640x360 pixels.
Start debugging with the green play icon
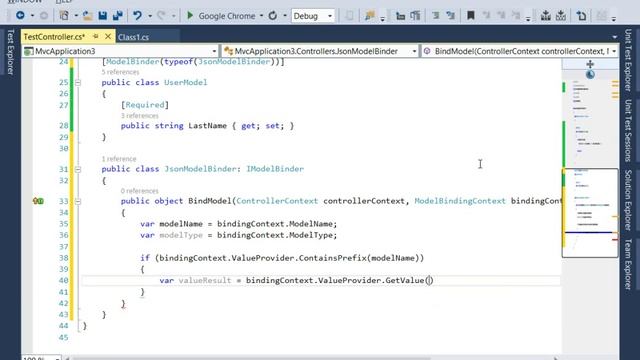tap(190, 16)
